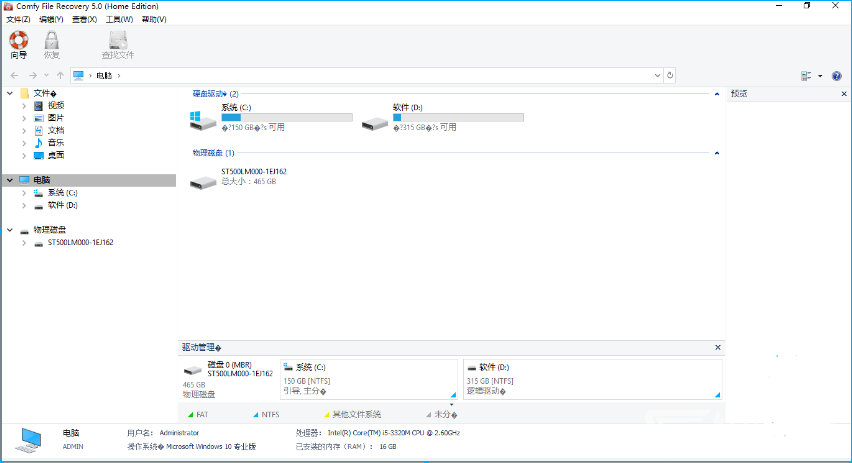Collapse the Hard Drives (2) group
This screenshot has width=852, height=463.
point(717,94)
